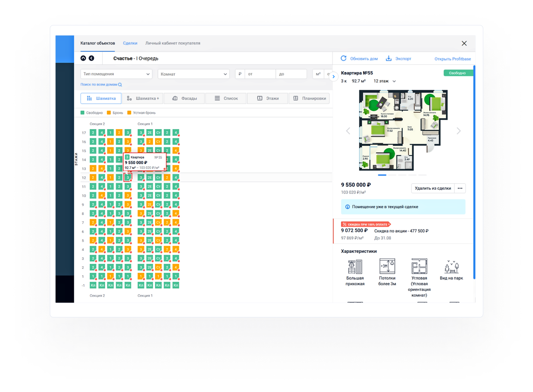Select the 2Е cell on floor 17
Viewport: 533px width, 392px height.
point(150,133)
